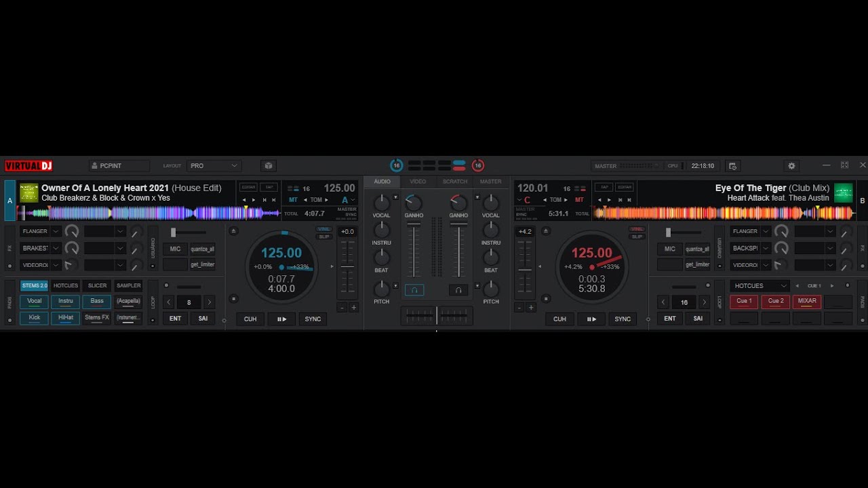This screenshot has width=868, height=488.
Task: Click the Virtual DJ logo
Action: (x=28, y=166)
